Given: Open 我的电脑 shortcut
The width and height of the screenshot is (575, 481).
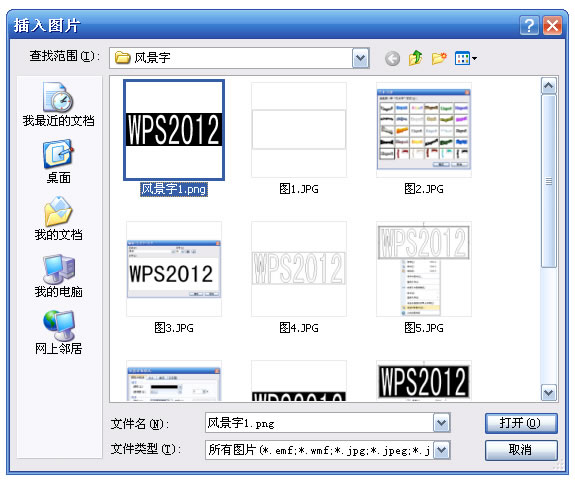Looking at the screenshot, I should click(x=59, y=276).
